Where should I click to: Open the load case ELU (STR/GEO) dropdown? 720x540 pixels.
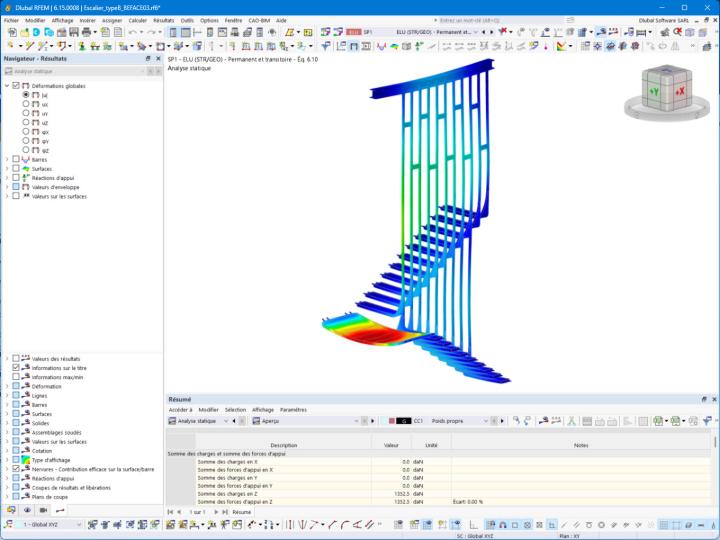476,32
